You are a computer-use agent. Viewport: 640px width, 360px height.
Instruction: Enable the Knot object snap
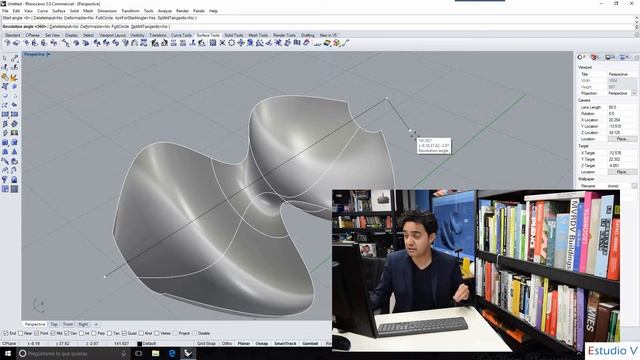coord(141,333)
